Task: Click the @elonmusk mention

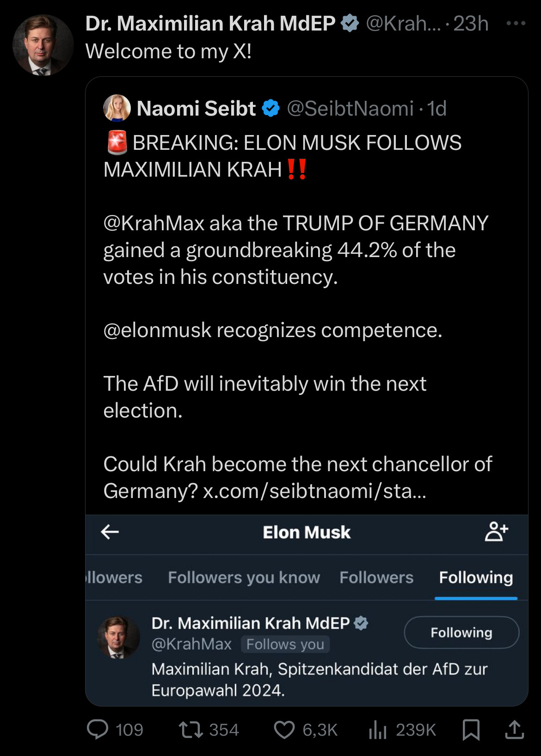Action: point(157,331)
